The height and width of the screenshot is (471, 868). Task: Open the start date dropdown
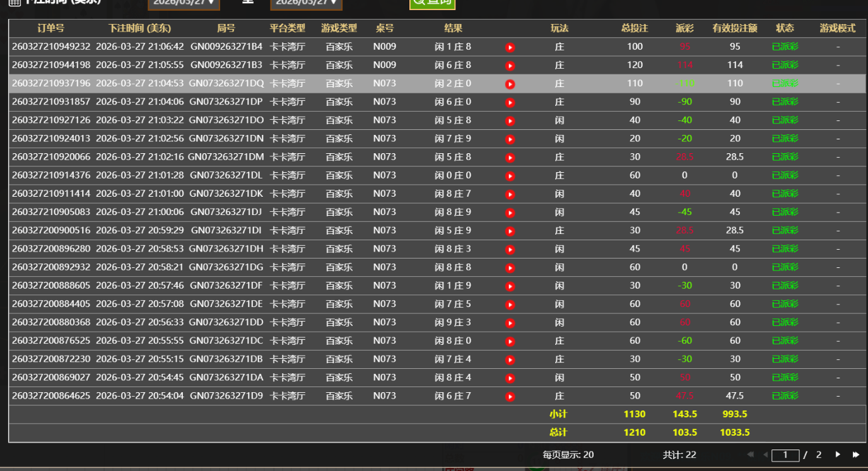[184, 3]
